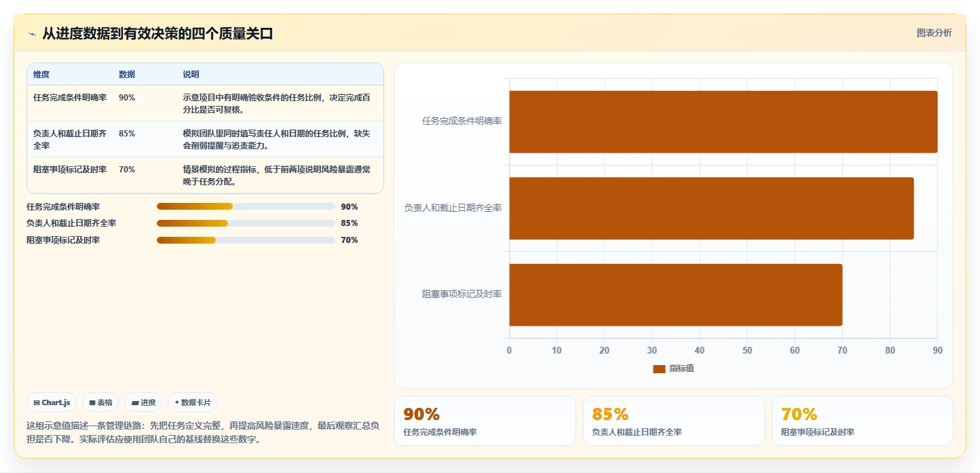Click the 图表分析 tag in the header
Screen dimensions: 980x473
[x=934, y=33]
